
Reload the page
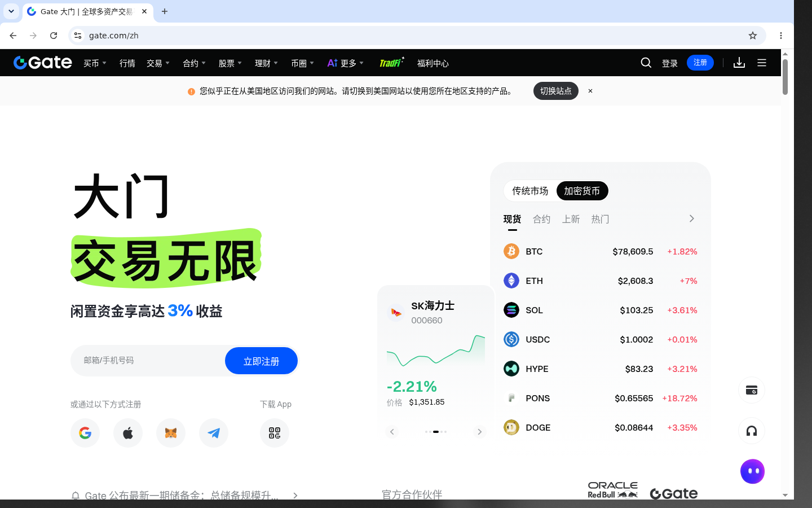[x=54, y=36]
